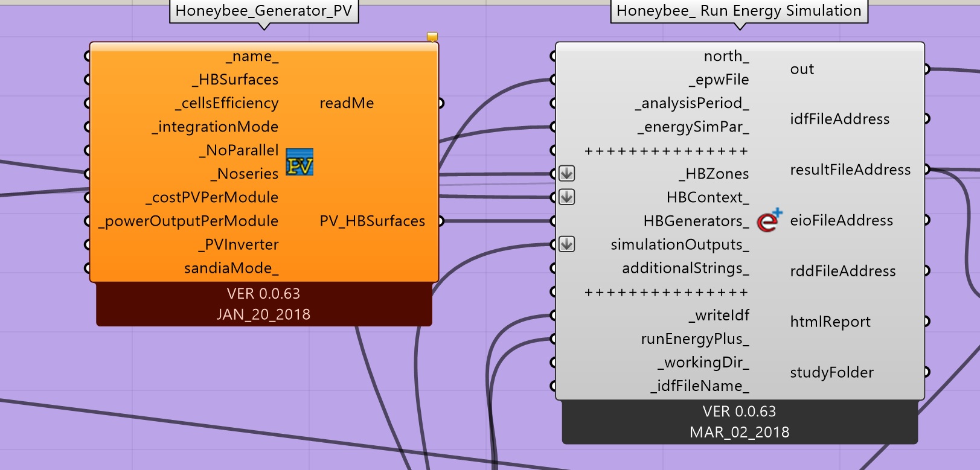This screenshot has height=470, width=980.
Task: Click the simulationOutputs_ input label
Action: [x=680, y=244]
